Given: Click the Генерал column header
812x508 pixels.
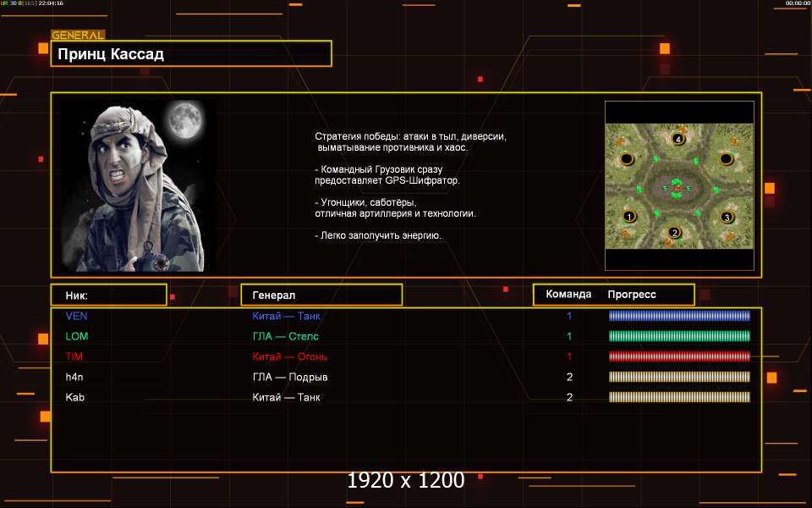Looking at the screenshot, I should tap(321, 295).
